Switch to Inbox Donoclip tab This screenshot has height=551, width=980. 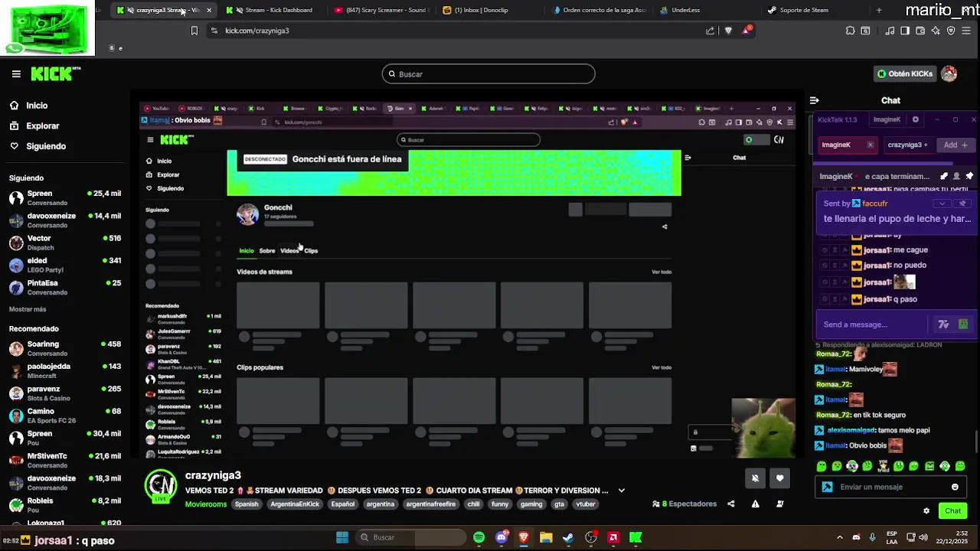[490, 10]
